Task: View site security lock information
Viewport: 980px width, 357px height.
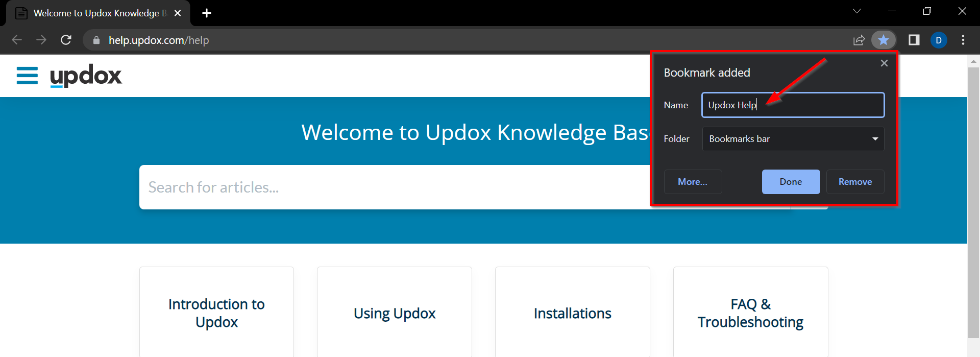Action: 96,40
